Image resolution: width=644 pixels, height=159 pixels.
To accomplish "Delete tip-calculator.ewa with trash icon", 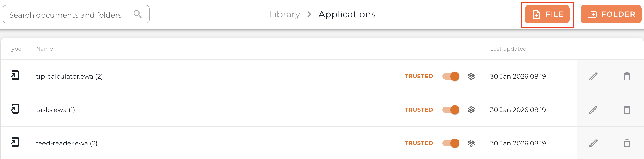I will [627, 76].
